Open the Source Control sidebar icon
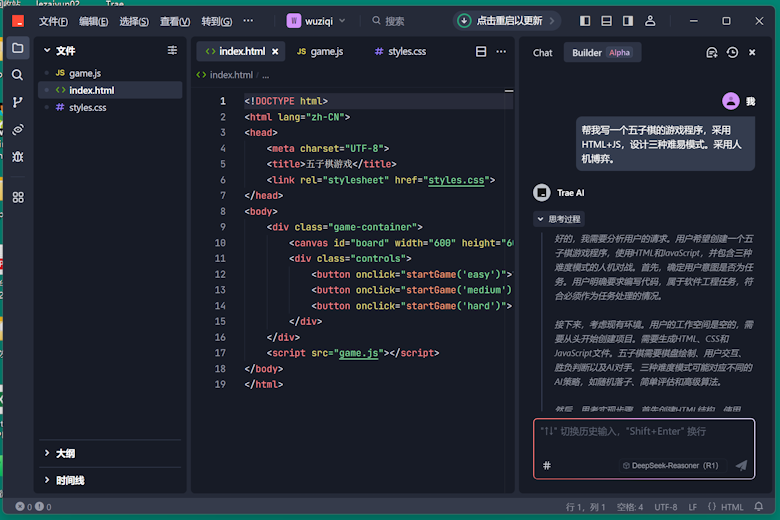The image size is (780, 520). pyautogui.click(x=18, y=103)
